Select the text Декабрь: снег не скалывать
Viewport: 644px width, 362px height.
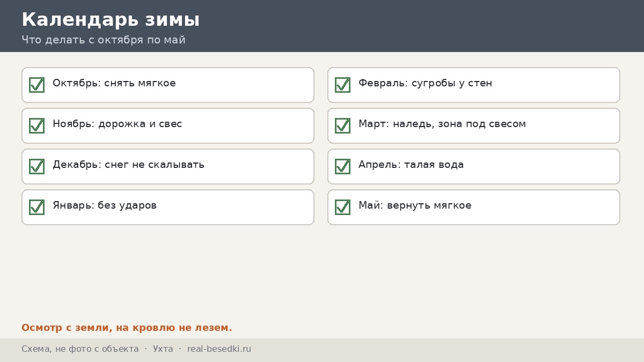click(x=128, y=165)
